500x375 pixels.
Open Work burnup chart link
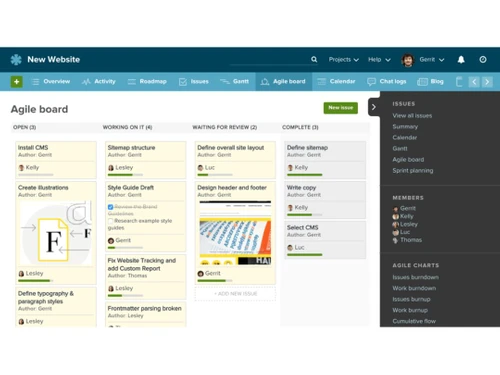coord(410,310)
